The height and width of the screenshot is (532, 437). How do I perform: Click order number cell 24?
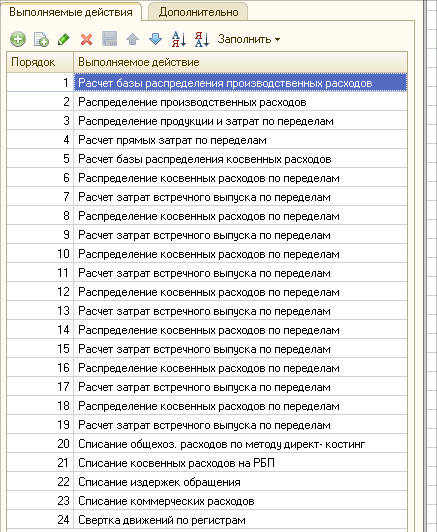tap(40, 520)
